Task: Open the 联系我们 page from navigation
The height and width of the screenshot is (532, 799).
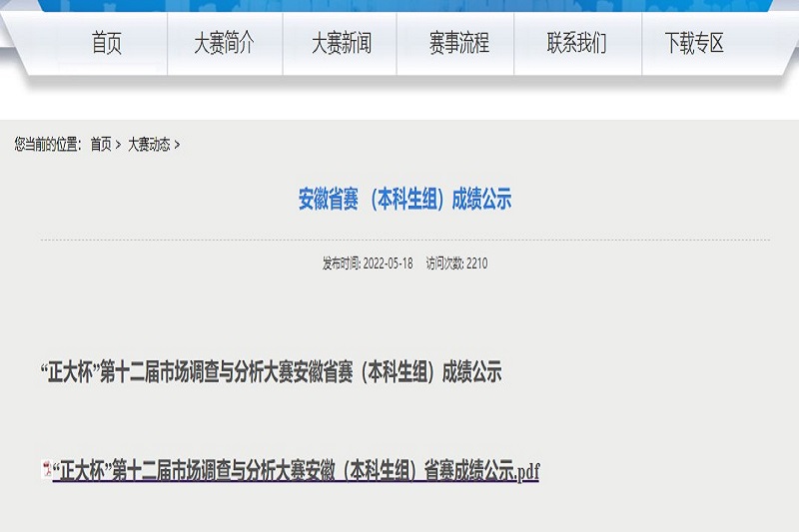Action: click(576, 43)
